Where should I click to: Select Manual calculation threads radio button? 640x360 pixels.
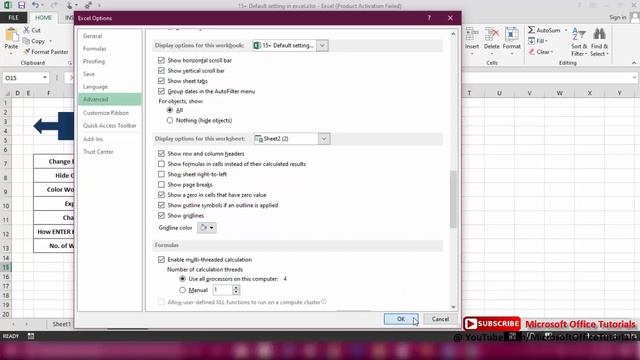182,290
